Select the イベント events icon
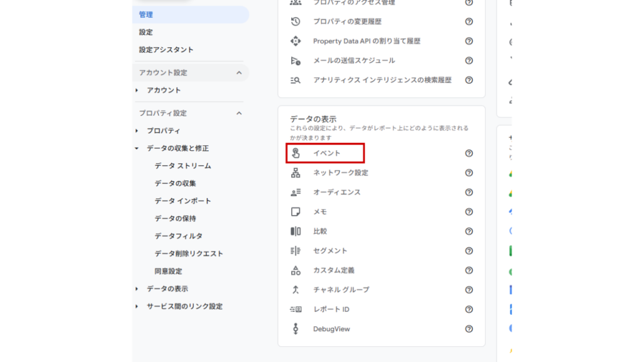Screen dimensions: 644x362 pyautogui.click(x=297, y=153)
